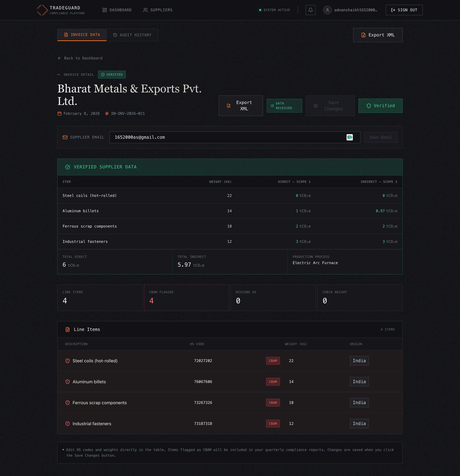Click the Back to Dashboard link

point(80,58)
